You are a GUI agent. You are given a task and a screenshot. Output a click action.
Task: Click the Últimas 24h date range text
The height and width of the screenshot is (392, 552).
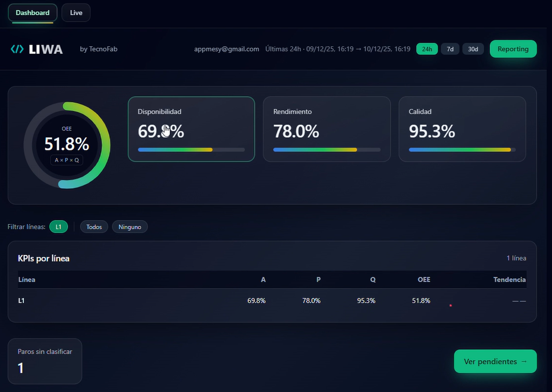coord(338,49)
